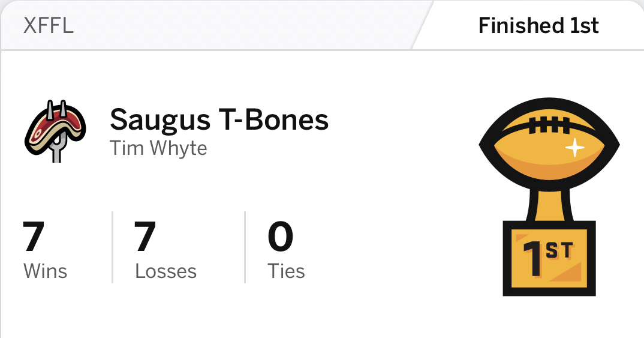Viewport: 644px width, 338px height.
Task: Select the XFFL league tab
Action: coord(49,26)
